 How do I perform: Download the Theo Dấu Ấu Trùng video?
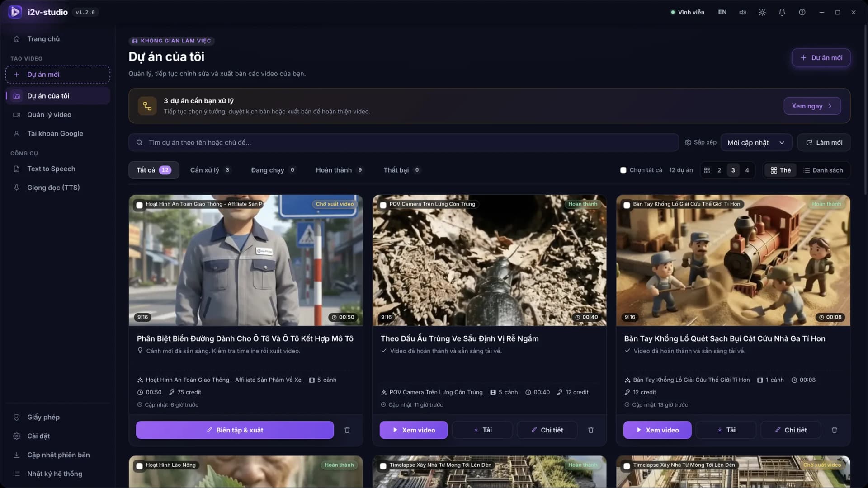482,430
